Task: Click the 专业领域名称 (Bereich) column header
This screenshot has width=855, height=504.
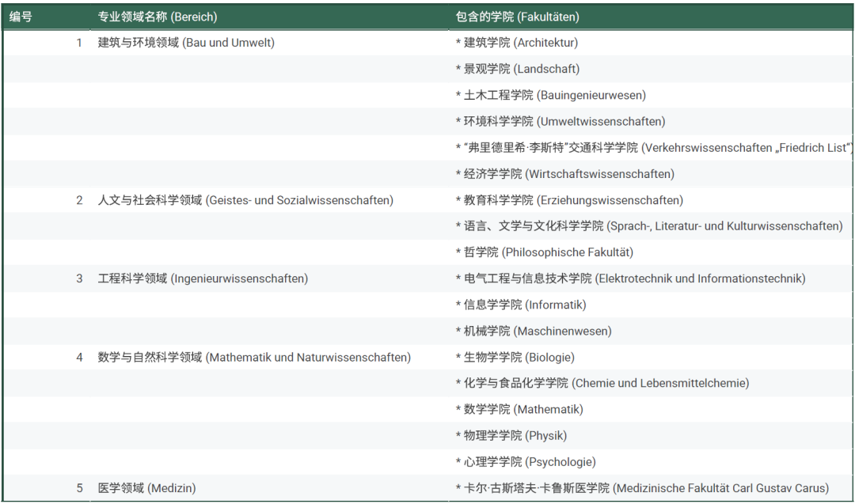Action: point(157,17)
